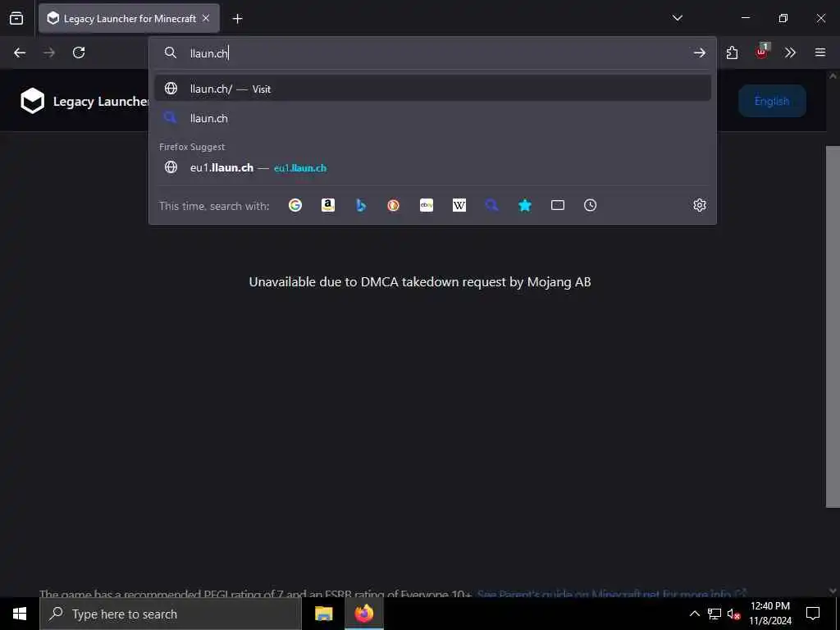This screenshot has height=630, width=840.
Task: Open the English language button
Action: point(772,101)
